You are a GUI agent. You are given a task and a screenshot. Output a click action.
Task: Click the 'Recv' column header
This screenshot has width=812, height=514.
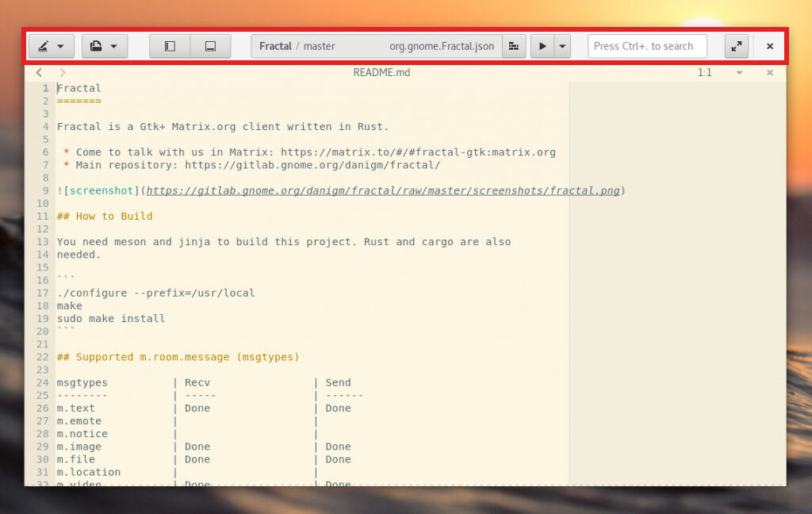coord(197,382)
